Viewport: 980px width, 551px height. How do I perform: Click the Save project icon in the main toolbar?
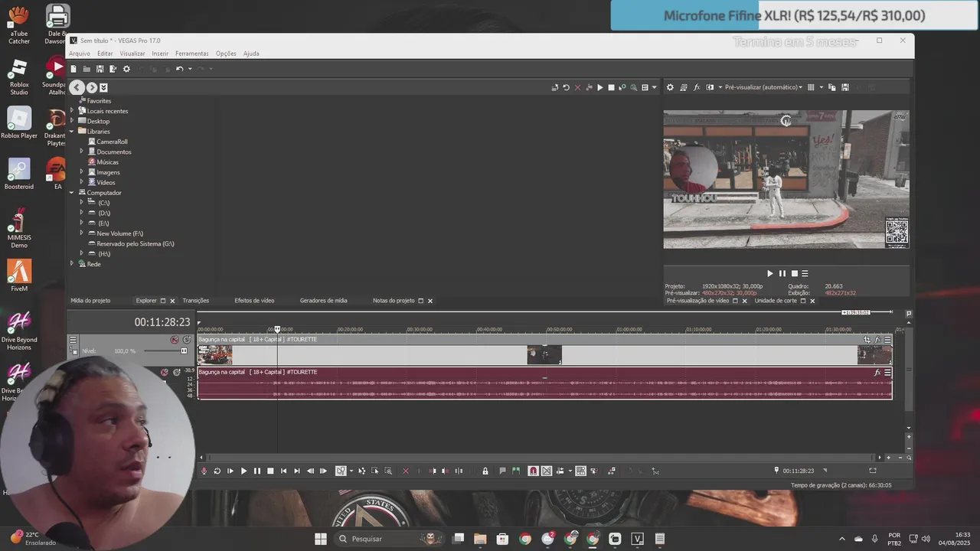(100, 69)
